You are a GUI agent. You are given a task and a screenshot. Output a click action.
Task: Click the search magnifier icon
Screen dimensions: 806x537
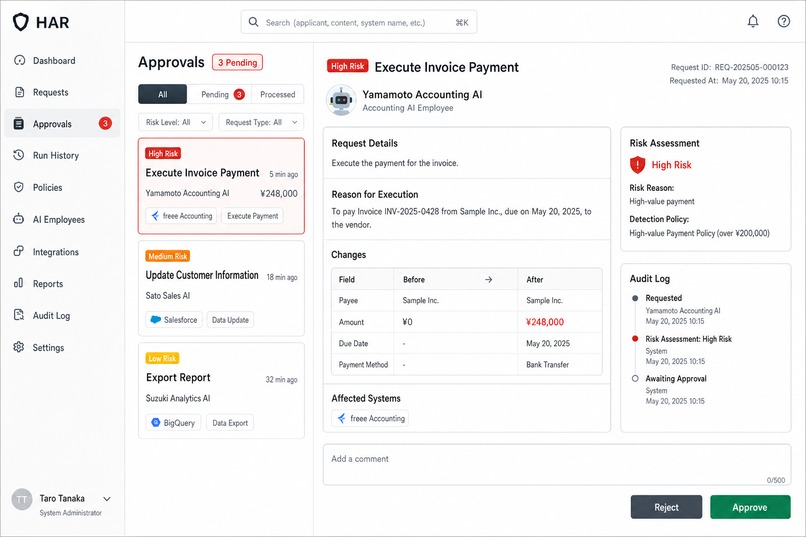[x=253, y=22]
